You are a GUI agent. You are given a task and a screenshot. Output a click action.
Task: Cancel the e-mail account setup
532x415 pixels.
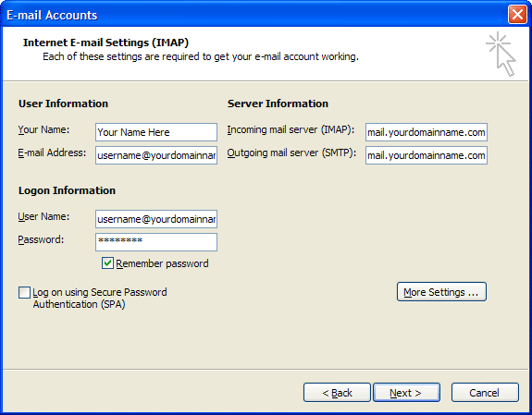(x=485, y=392)
